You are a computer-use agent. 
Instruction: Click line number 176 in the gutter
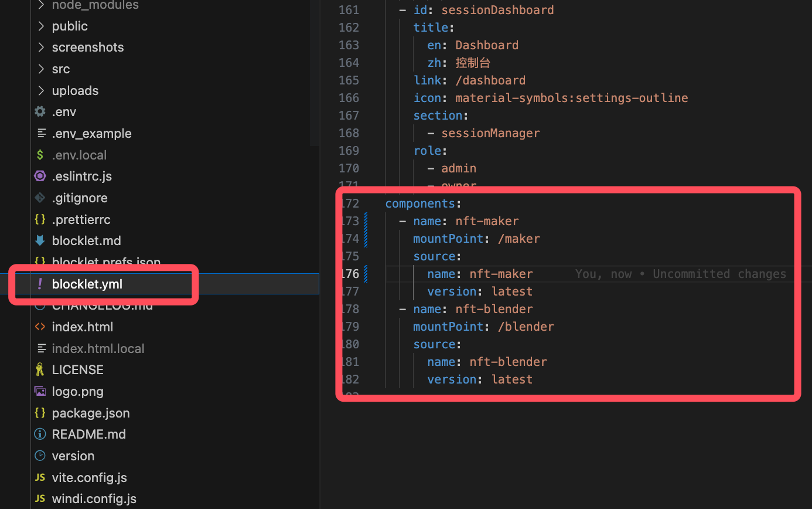coord(349,274)
